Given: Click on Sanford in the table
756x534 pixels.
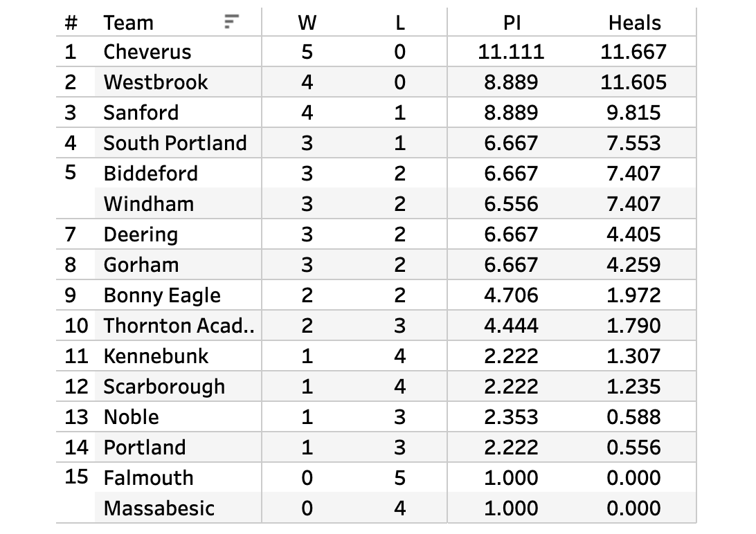Looking at the screenshot, I should coord(141,113).
